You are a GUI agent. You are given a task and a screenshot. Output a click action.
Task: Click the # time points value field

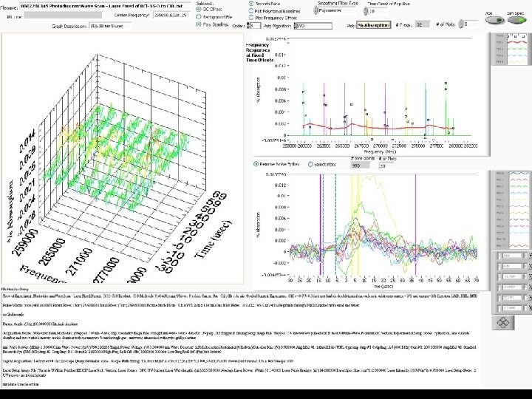pos(360,166)
